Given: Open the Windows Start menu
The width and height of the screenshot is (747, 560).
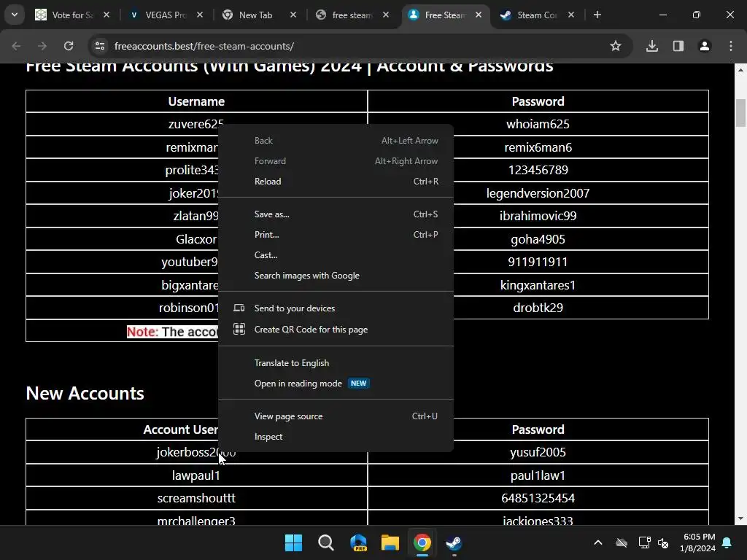Looking at the screenshot, I should (293, 542).
